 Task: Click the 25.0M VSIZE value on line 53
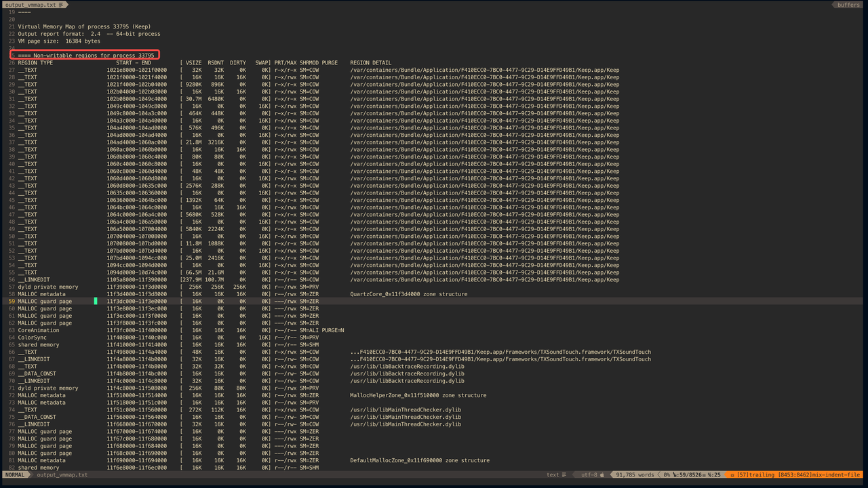pyautogui.click(x=193, y=258)
